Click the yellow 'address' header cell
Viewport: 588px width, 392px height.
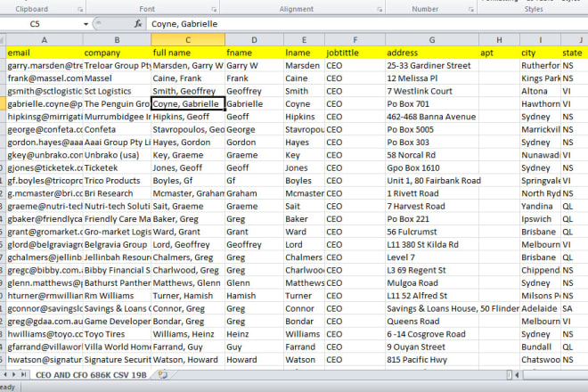point(432,53)
